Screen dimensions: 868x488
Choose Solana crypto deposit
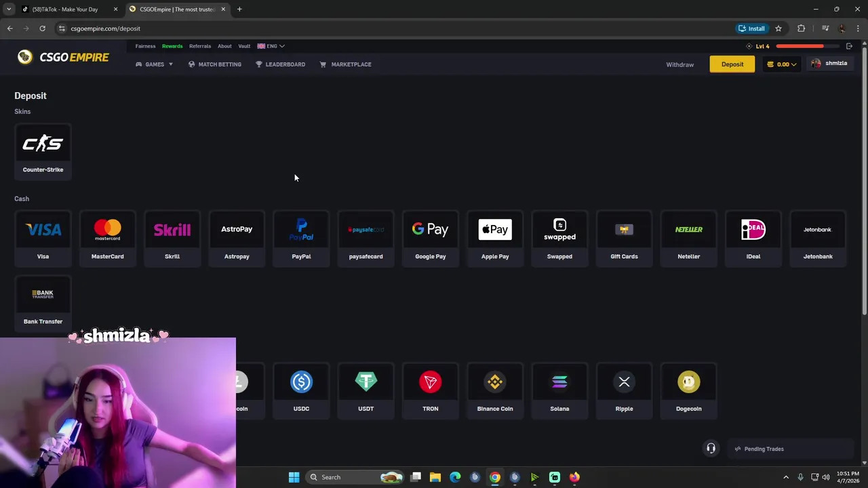pos(559,390)
